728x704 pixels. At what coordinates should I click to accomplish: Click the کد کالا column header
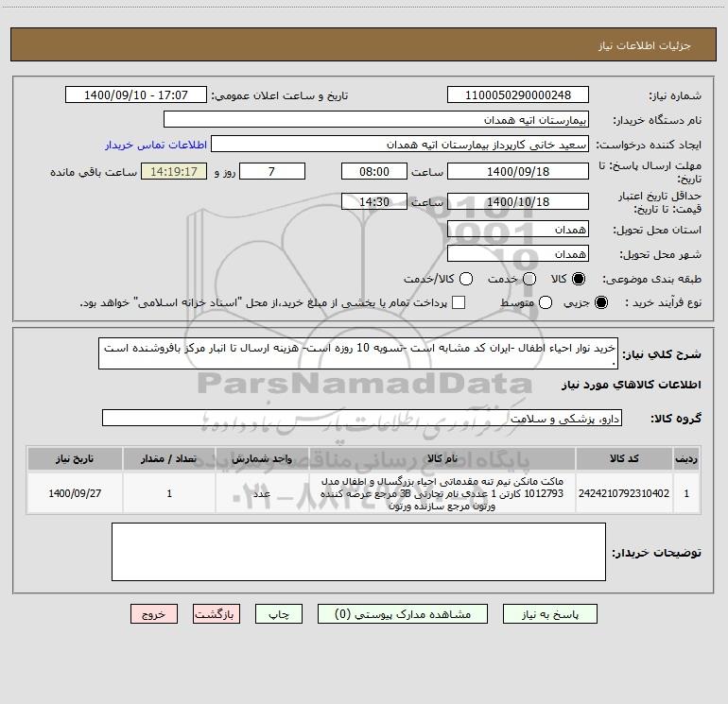(624, 458)
